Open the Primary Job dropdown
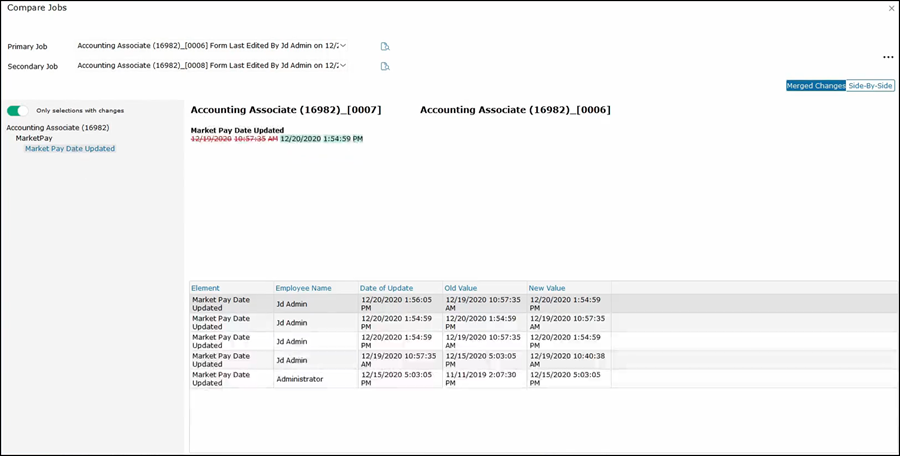 pyautogui.click(x=343, y=46)
